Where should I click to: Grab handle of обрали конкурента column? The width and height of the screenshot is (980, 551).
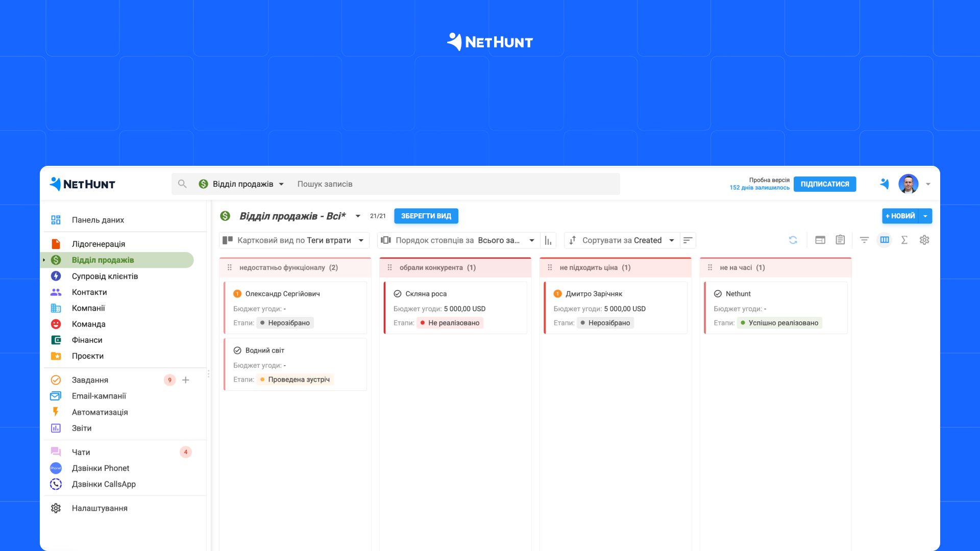tap(390, 268)
